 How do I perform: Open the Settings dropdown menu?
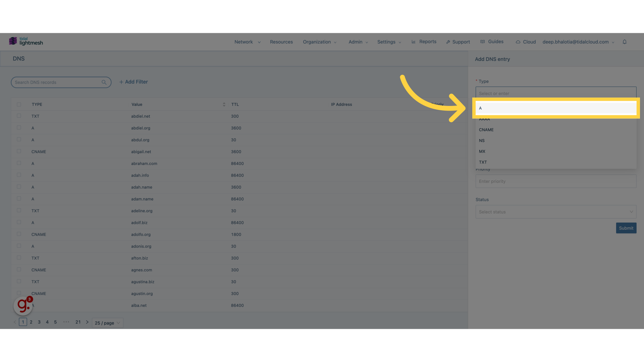(x=388, y=42)
